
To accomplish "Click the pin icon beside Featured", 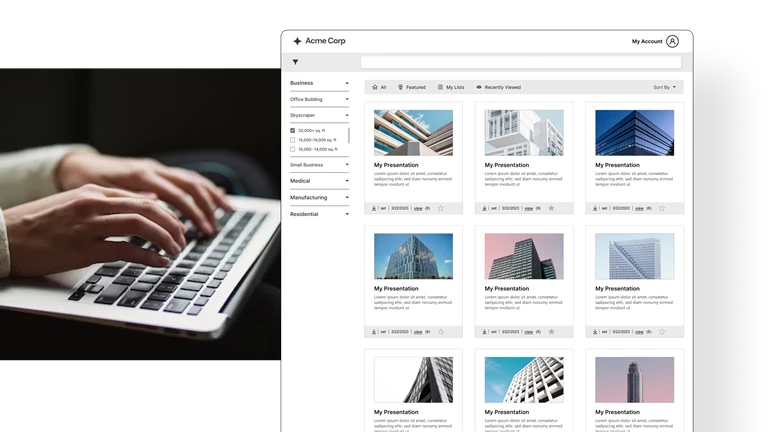I will coord(400,87).
